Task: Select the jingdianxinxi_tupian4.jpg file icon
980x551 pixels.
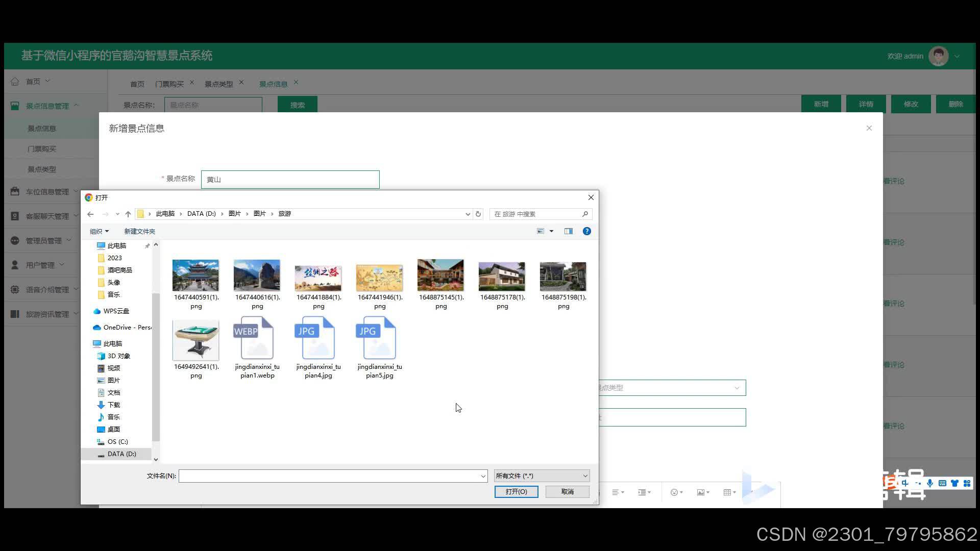Action: (318, 338)
